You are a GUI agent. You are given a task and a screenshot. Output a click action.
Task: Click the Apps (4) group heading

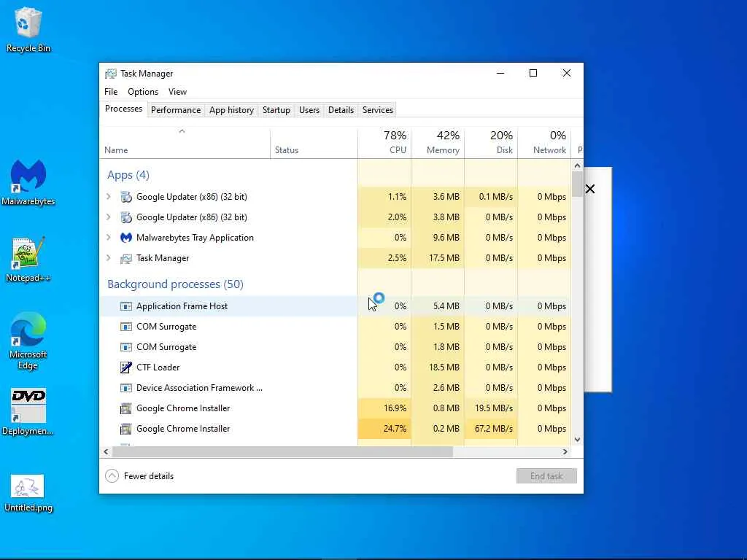point(128,175)
